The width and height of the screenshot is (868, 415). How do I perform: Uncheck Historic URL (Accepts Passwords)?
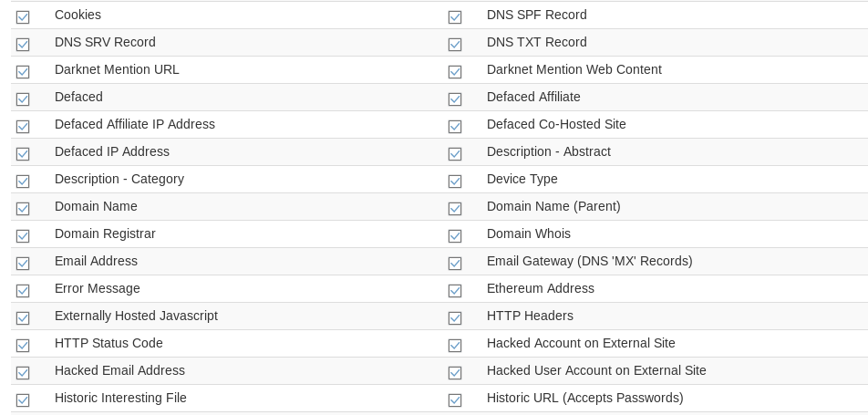[x=455, y=399]
